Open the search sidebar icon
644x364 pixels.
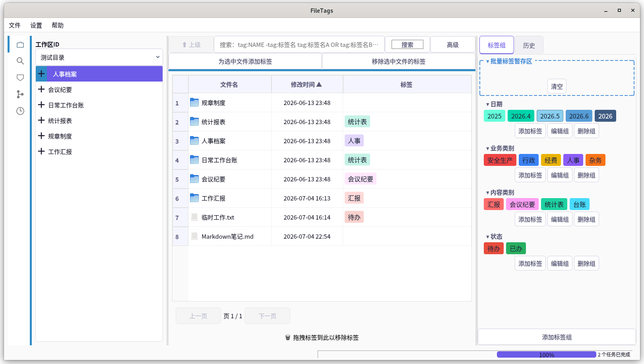point(20,61)
